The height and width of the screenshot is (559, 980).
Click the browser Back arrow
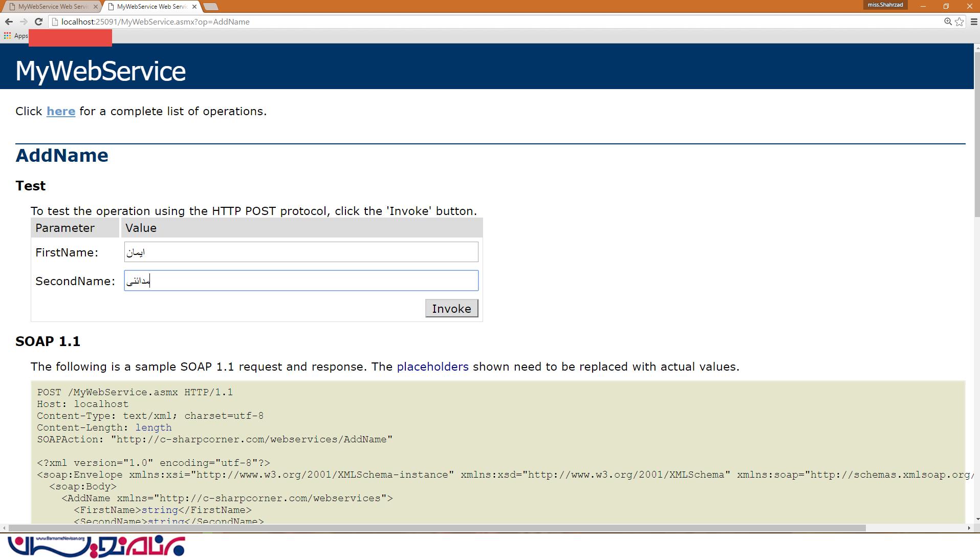coord(9,21)
